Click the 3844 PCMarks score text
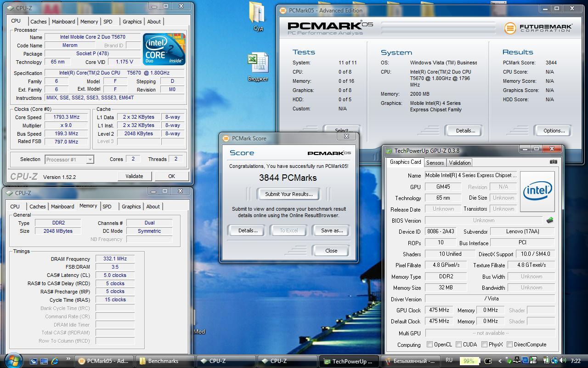 288,178
